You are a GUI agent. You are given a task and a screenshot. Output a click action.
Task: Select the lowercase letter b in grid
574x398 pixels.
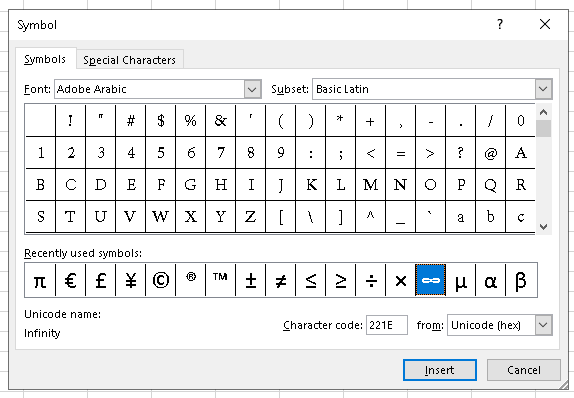tap(491, 217)
